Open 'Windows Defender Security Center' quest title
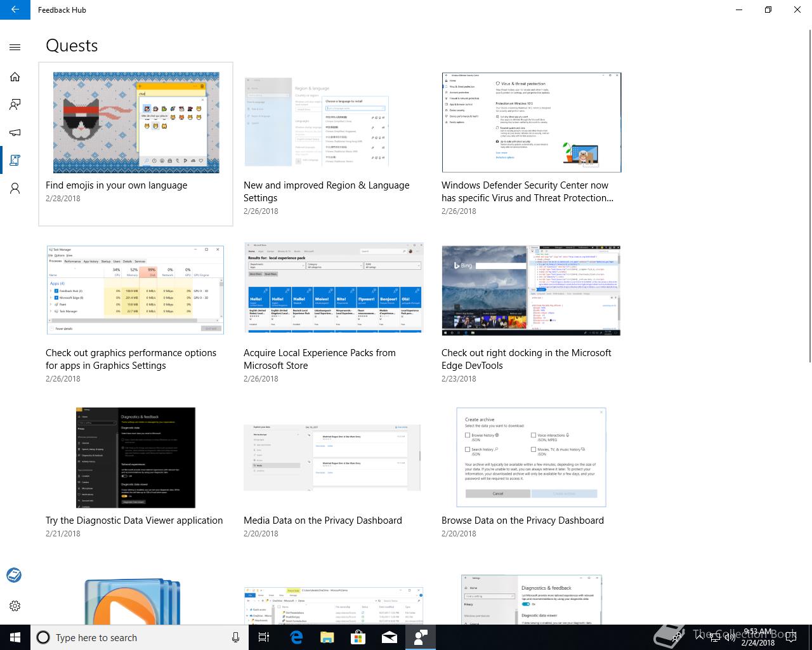This screenshot has height=650, width=812. (x=528, y=192)
